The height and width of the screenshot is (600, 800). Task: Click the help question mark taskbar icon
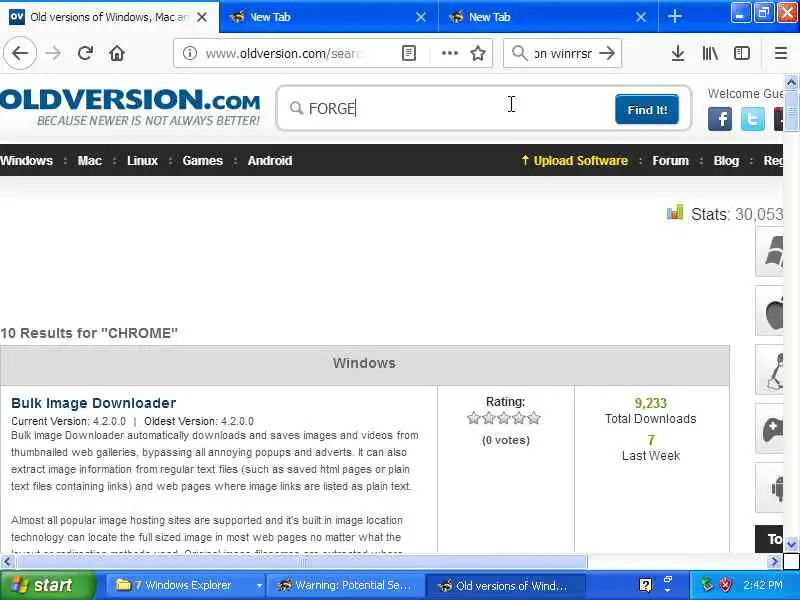click(645, 585)
